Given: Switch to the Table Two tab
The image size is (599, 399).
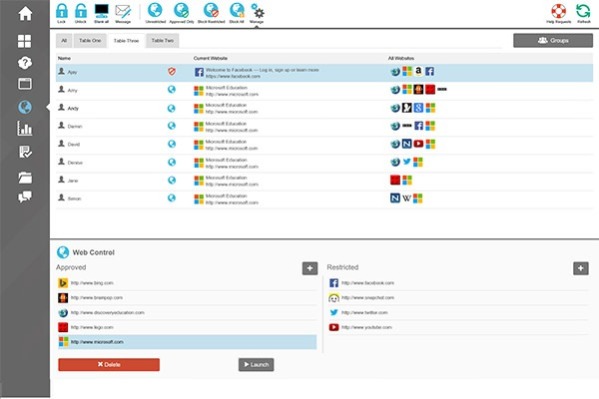Looking at the screenshot, I should (162, 41).
